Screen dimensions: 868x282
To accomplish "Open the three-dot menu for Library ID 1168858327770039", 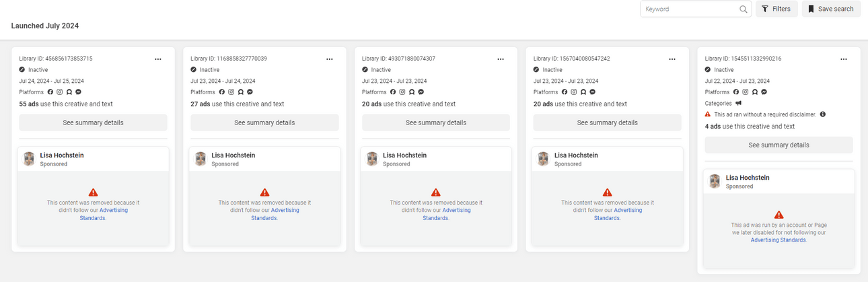I will click(x=330, y=59).
